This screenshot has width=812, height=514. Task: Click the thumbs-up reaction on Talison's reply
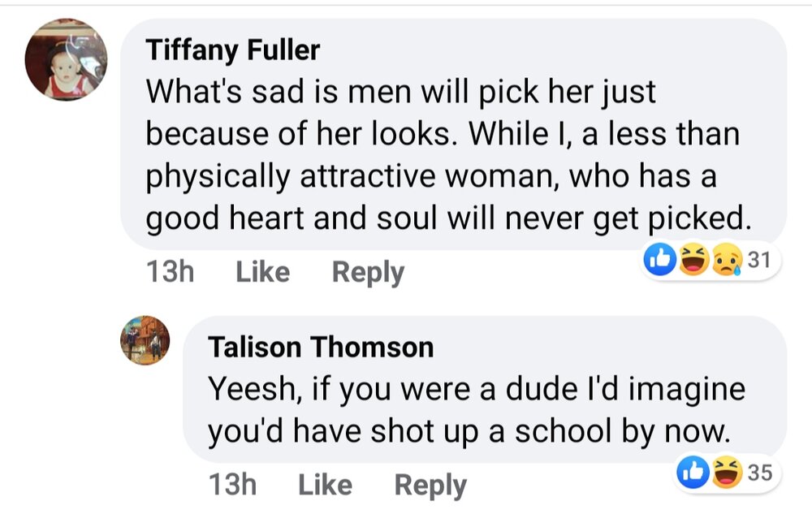691,473
